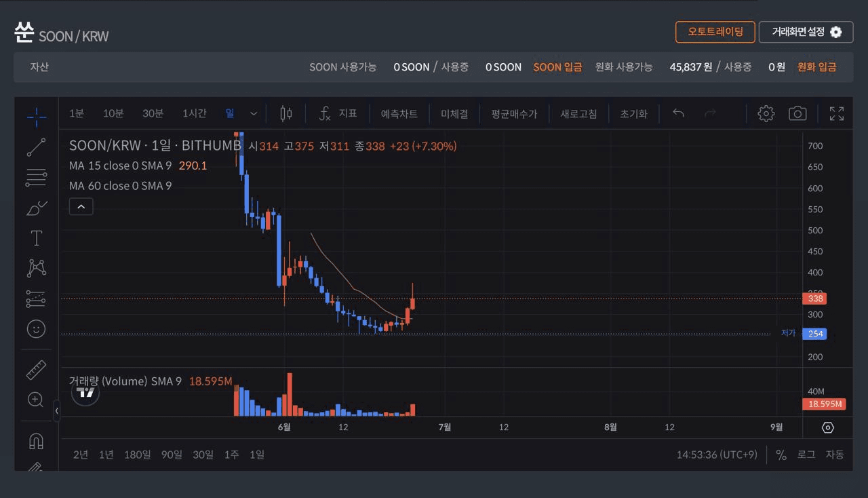Collapse the left drawing toolbar
Image resolution: width=868 pixels, height=498 pixels.
pyautogui.click(x=57, y=410)
